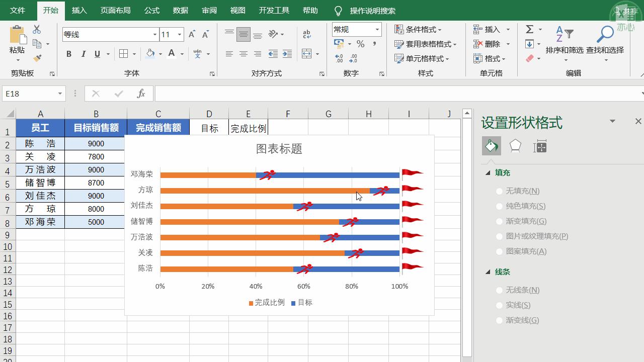Open the 数据 ribbon tab
Image resolution: width=644 pixels, height=362 pixels.
coord(182,10)
